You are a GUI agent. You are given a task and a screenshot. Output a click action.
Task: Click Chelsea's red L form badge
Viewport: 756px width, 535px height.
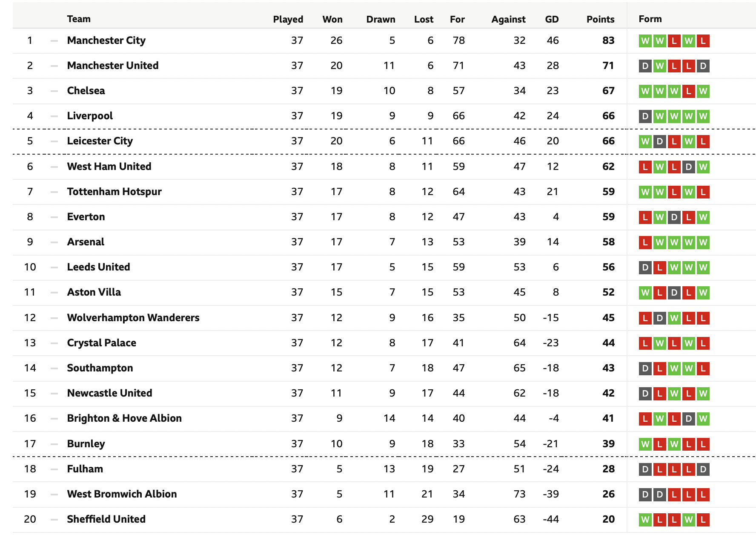tap(689, 91)
